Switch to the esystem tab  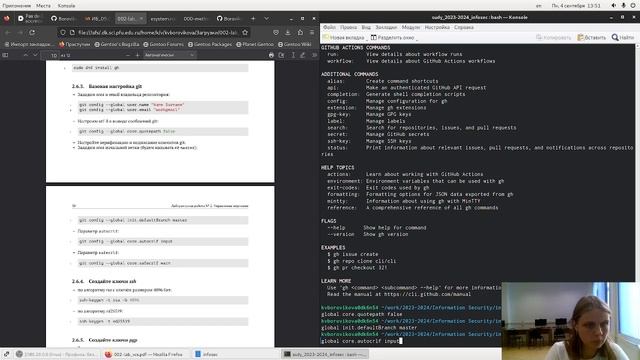pos(163,19)
